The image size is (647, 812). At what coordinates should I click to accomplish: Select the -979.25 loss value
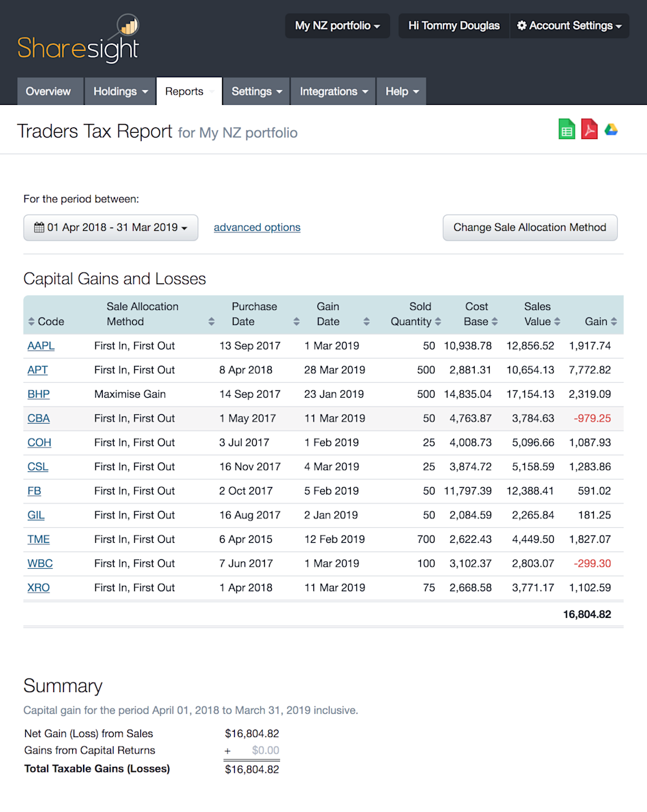point(592,418)
